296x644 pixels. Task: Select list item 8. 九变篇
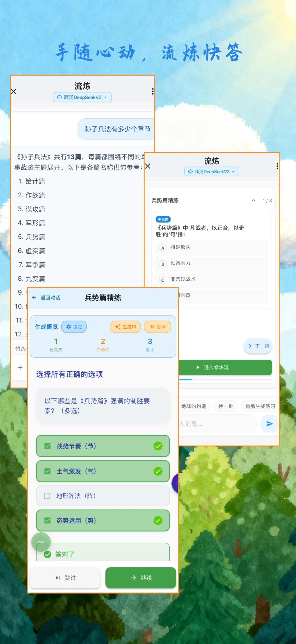[32, 279]
